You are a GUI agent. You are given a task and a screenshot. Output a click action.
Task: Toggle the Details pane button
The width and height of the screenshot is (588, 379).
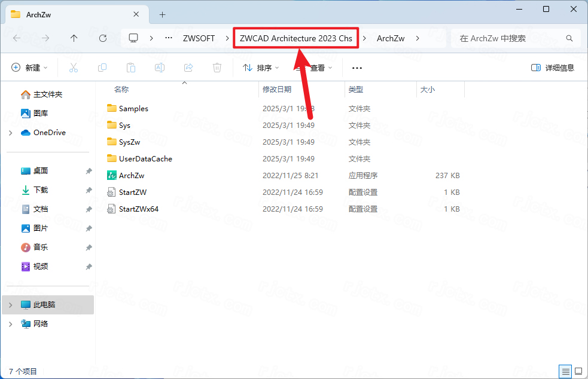pyautogui.click(x=553, y=68)
